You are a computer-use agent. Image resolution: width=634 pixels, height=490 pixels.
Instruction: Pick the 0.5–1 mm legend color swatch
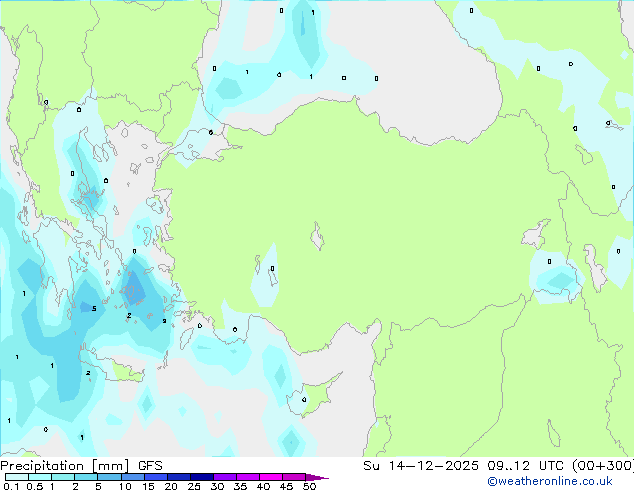click(40, 477)
